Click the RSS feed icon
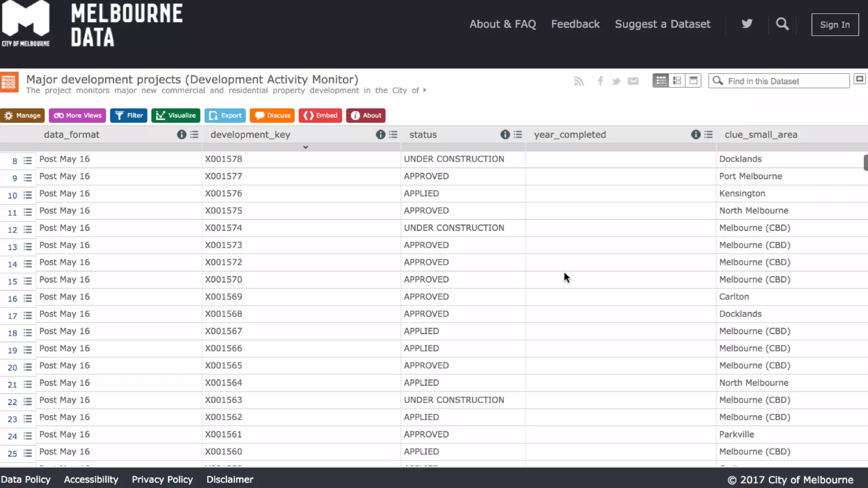This screenshot has height=488, width=868. [579, 81]
